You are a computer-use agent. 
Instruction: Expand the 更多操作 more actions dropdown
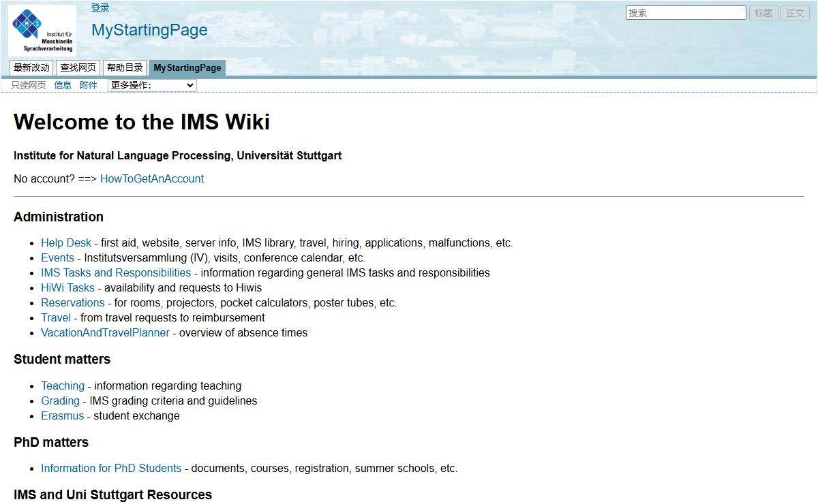[152, 85]
